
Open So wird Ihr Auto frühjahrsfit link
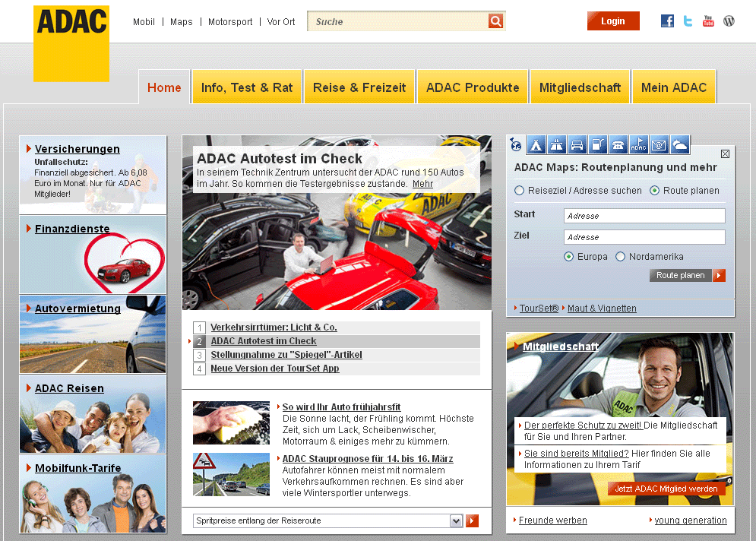pos(341,407)
